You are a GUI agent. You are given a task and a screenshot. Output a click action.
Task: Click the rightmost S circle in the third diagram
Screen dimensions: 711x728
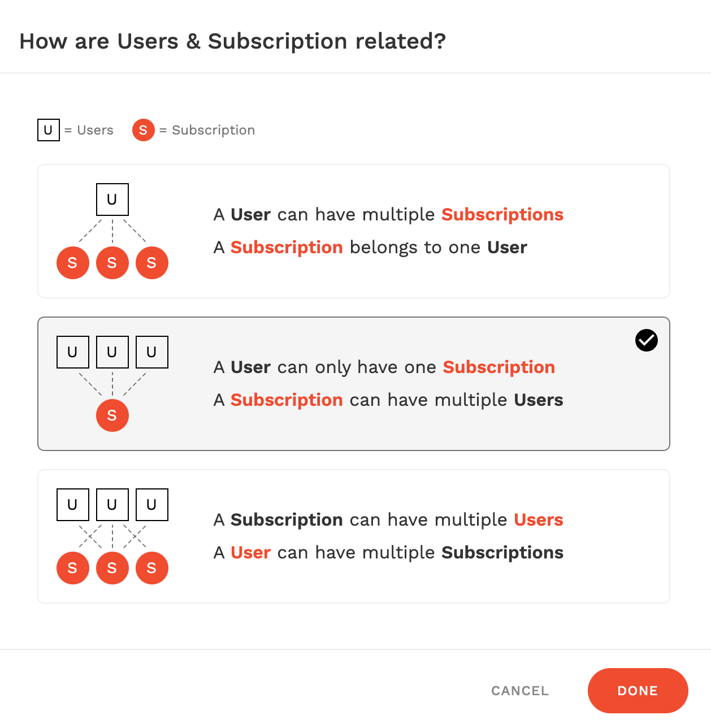(x=152, y=568)
